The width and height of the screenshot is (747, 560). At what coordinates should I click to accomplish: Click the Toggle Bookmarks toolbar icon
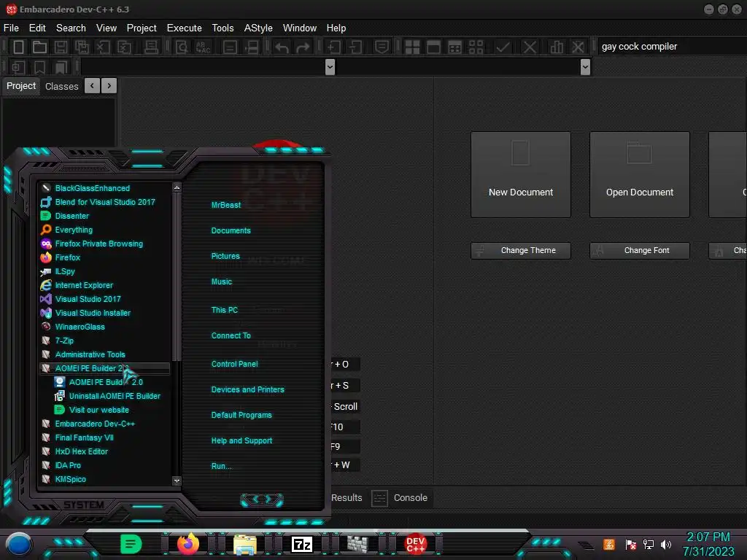[x=39, y=67]
